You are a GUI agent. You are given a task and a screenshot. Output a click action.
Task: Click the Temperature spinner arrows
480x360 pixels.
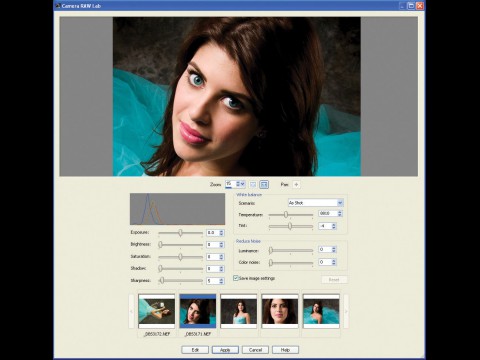click(x=340, y=213)
